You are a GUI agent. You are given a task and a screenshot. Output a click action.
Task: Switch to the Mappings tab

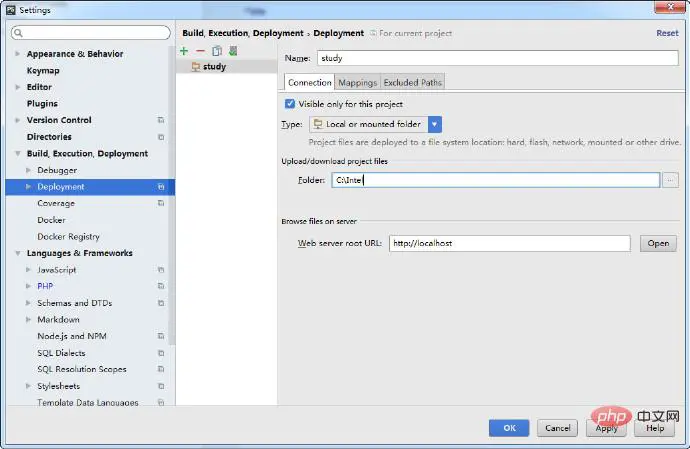click(357, 82)
